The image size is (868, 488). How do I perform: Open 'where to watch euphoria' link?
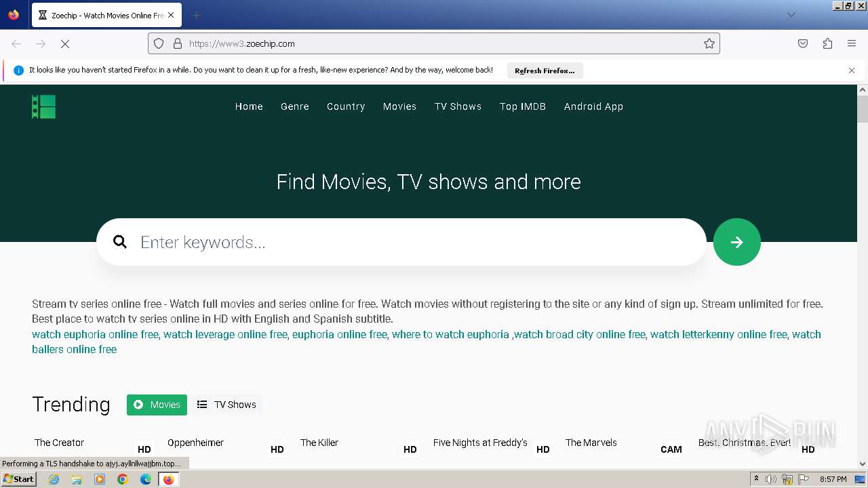tap(450, 334)
